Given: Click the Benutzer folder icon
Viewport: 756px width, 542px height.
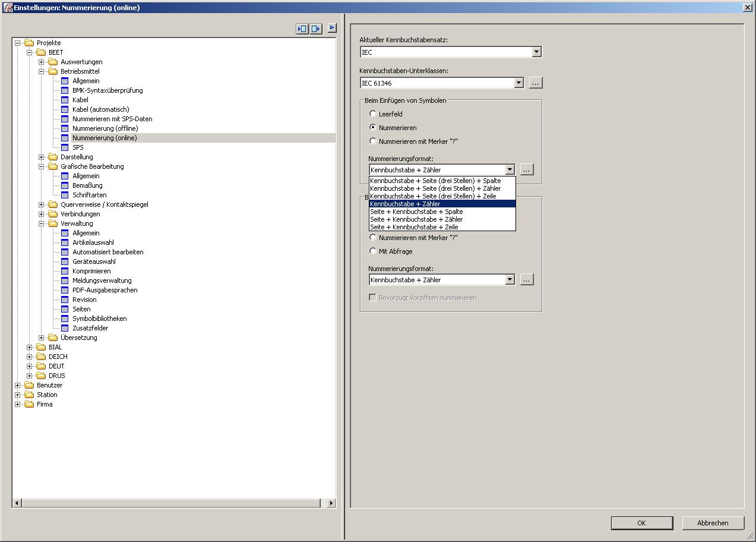Looking at the screenshot, I should [x=29, y=385].
